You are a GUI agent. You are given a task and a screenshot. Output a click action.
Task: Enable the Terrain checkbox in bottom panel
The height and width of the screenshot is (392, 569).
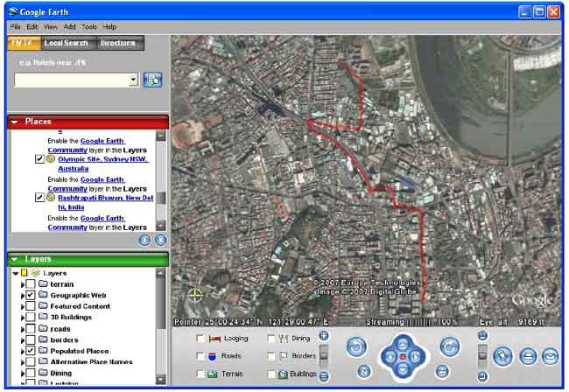[x=200, y=374]
